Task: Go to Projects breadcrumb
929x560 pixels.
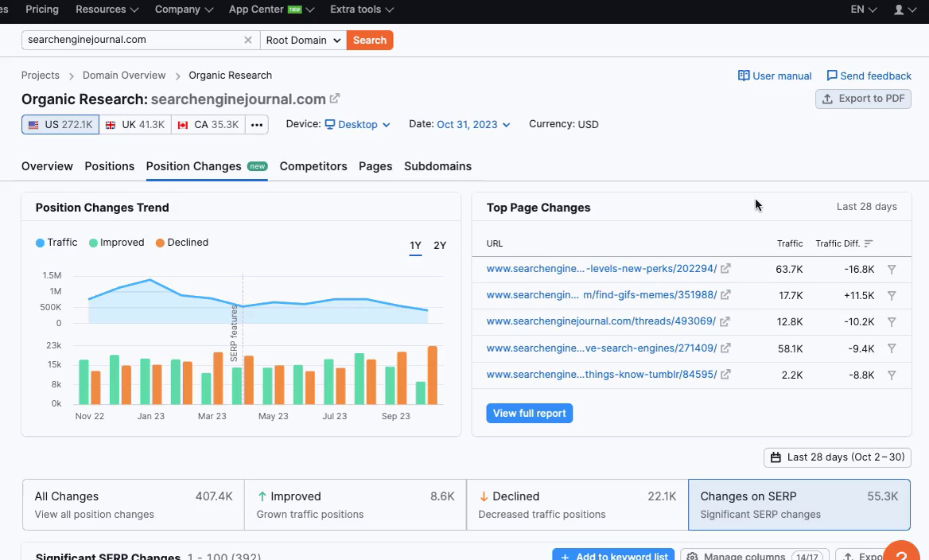Action: [41, 76]
